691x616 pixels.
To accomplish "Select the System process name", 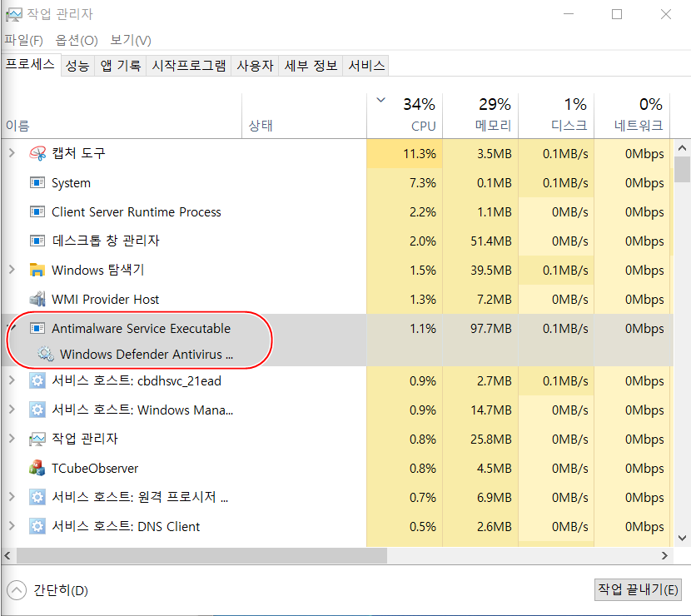I will click(71, 183).
